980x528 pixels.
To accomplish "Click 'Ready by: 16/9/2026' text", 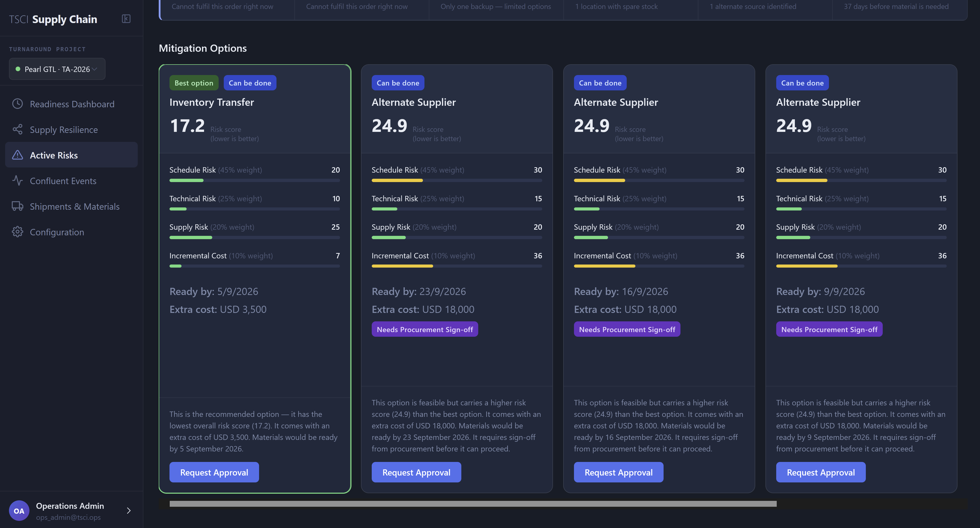I will tap(621, 291).
